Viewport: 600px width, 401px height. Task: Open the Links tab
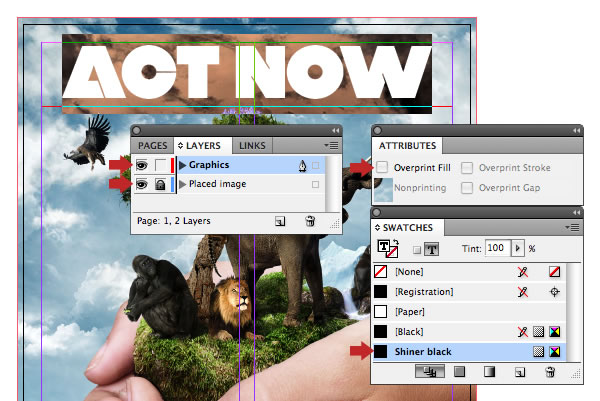[252, 146]
